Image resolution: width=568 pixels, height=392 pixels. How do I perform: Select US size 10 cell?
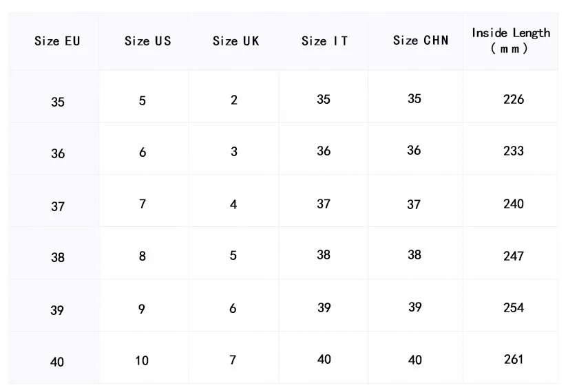142,361
